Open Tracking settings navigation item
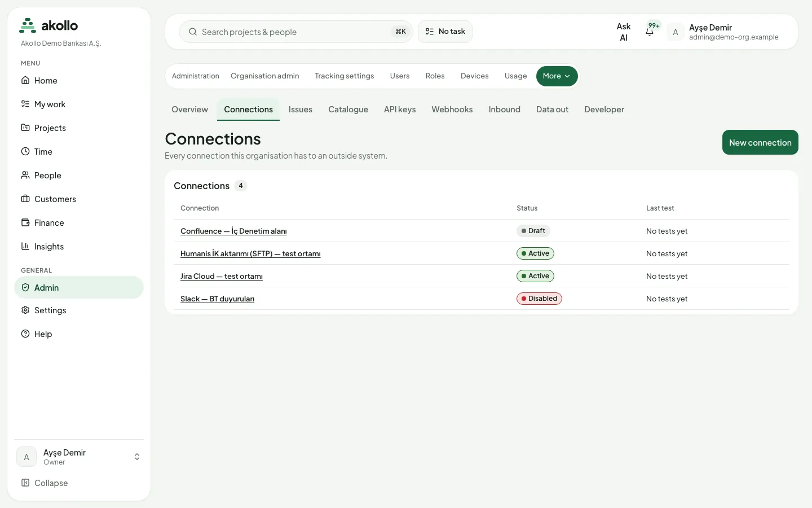The height and width of the screenshot is (508, 812). click(x=345, y=76)
